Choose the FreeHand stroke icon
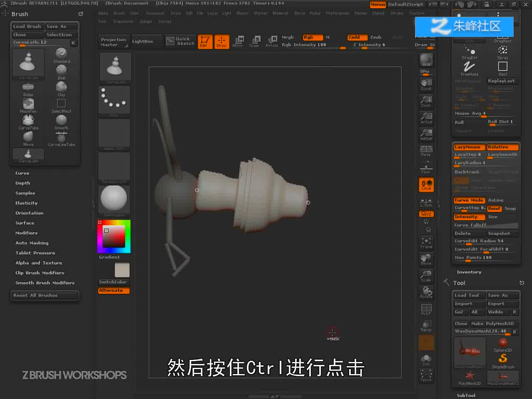This screenshot has width=532, height=399. pos(469,68)
